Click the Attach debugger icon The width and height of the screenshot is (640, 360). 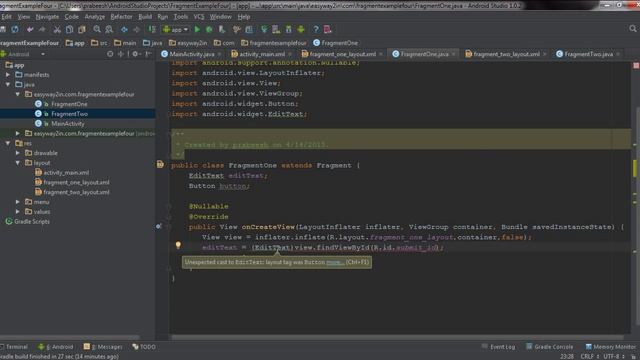tap(222, 29)
